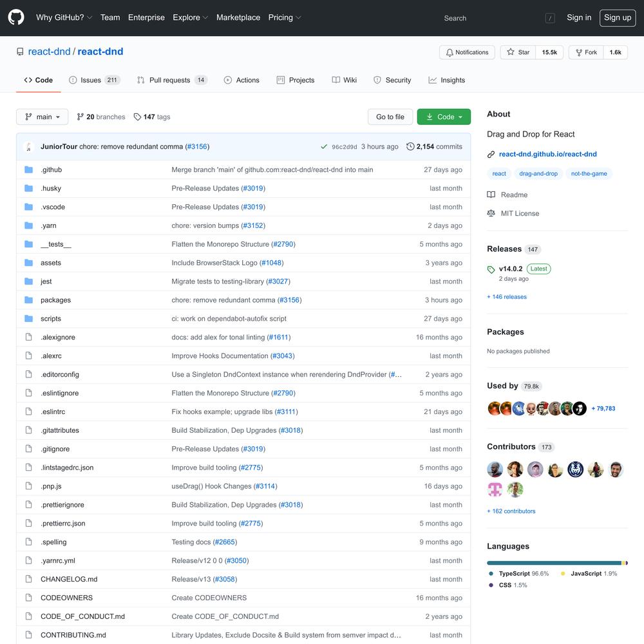The image size is (644, 644).
Task: Open the .lintstagedrc.json file
Action: coord(67,468)
